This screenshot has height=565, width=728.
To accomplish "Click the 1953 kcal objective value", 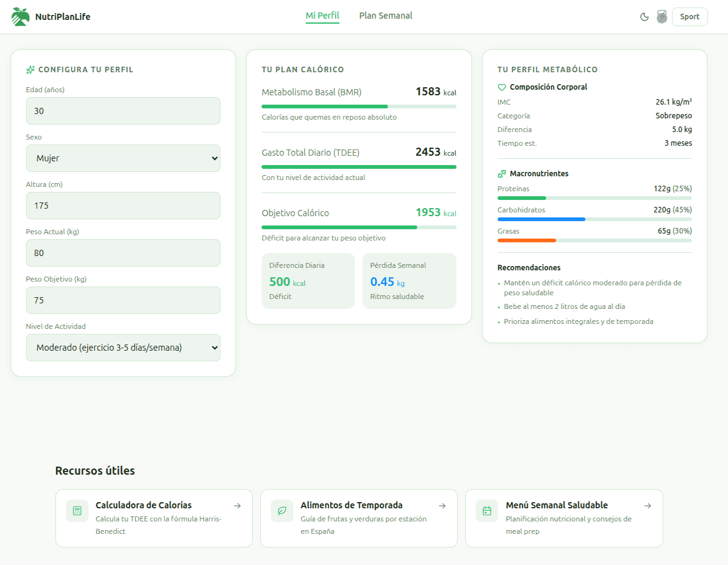I will pyautogui.click(x=436, y=212).
